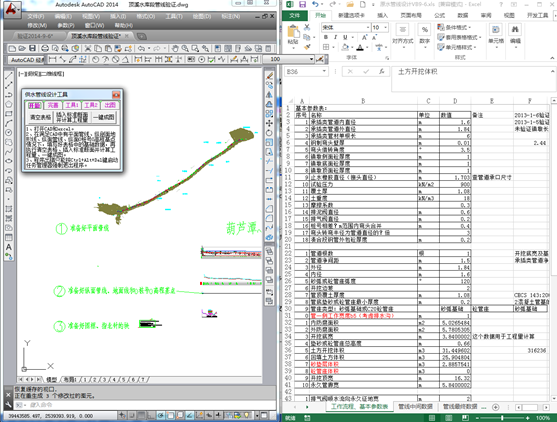The height and width of the screenshot is (422, 557).
Task: Select the Rotate tool in the AutoCAD modify toolbar
Action: [x=269, y=132]
